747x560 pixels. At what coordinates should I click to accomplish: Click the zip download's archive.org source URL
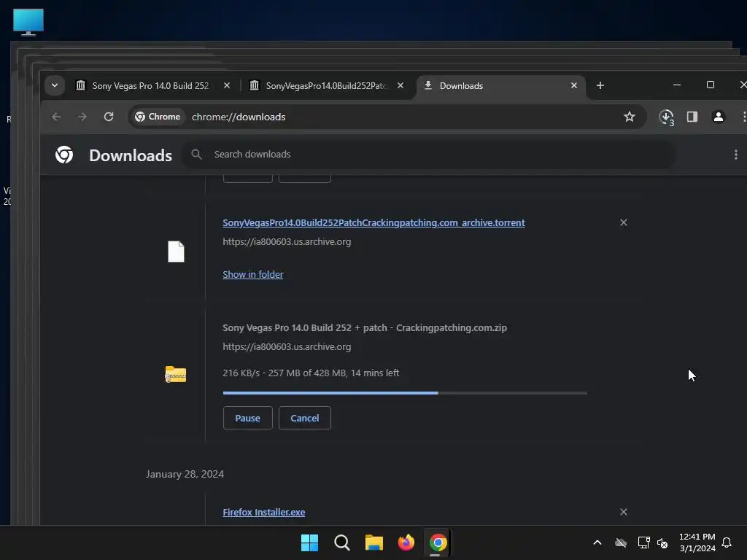287,347
